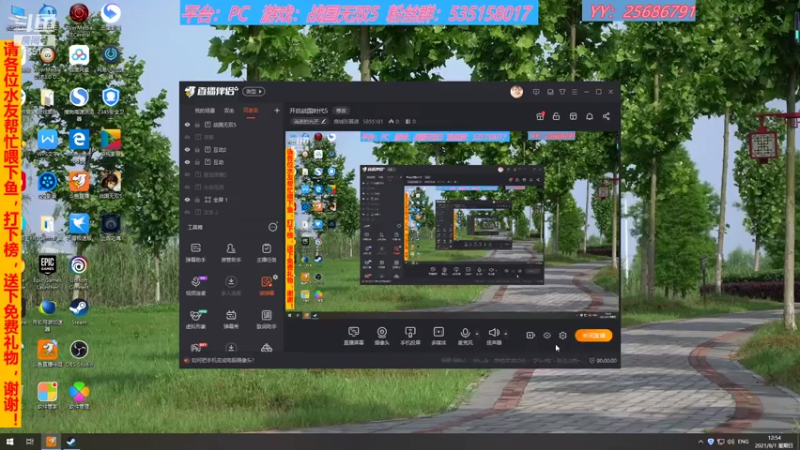Viewport: 800px width, 450px height.
Task: Click the record video icon near settings
Action: 531,335
